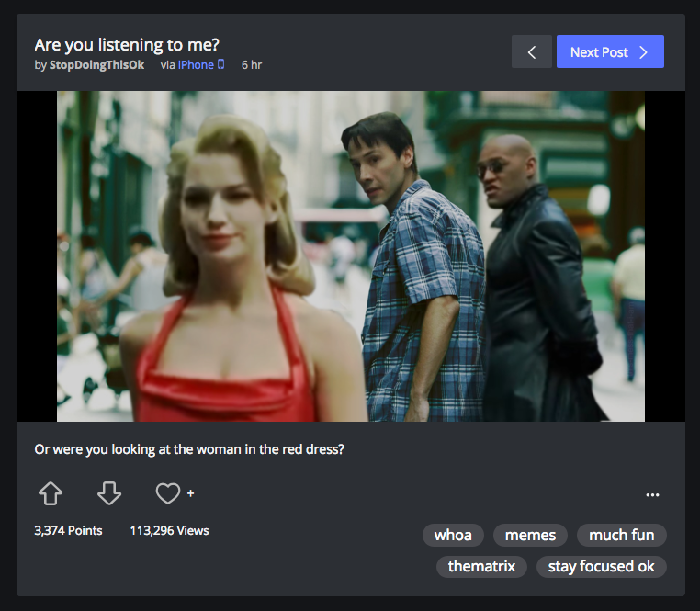Downvote the post with the down arrow

[x=109, y=493]
